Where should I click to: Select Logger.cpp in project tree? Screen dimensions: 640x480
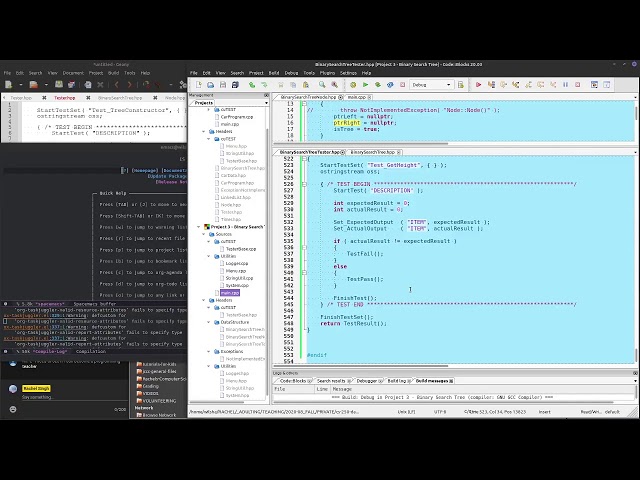coord(237,264)
